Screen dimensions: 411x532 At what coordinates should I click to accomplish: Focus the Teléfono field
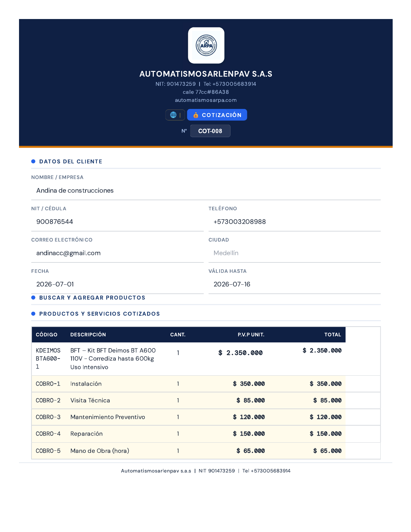point(295,222)
